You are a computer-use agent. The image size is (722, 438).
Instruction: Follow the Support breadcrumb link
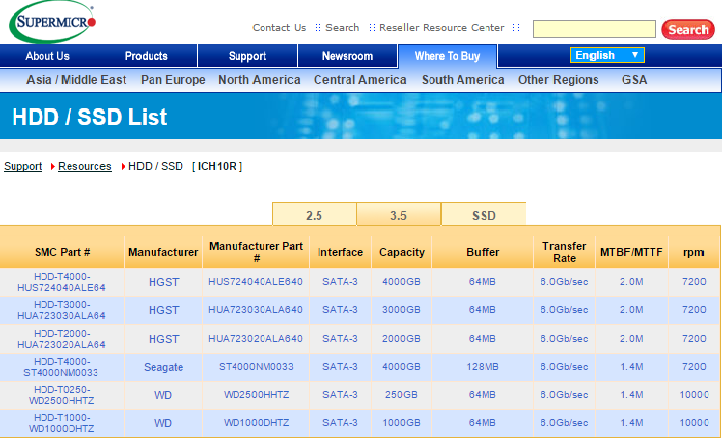(23, 166)
